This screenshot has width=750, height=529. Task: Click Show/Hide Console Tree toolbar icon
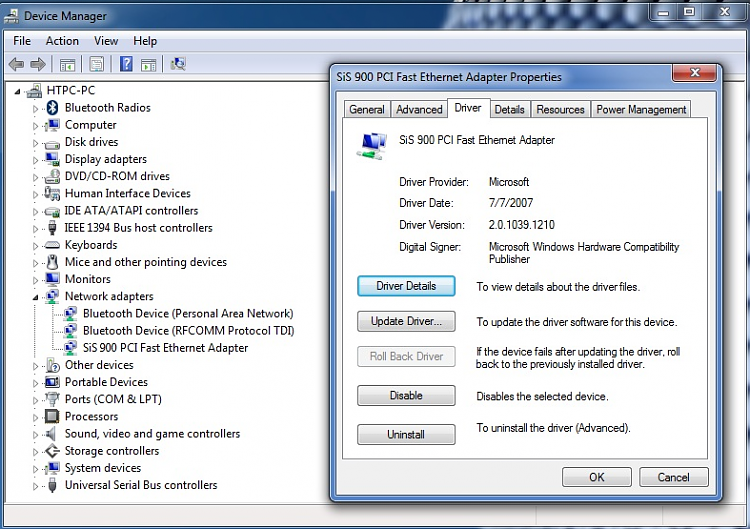click(67, 65)
